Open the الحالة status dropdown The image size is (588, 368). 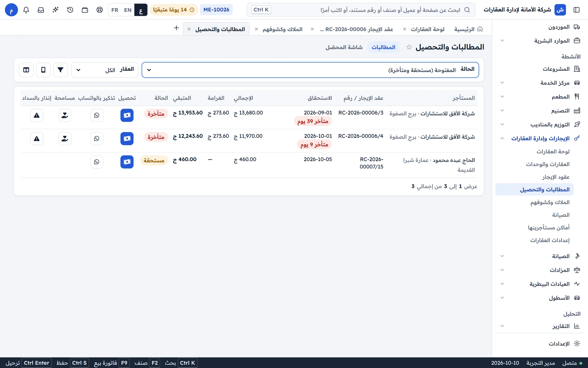[310, 70]
